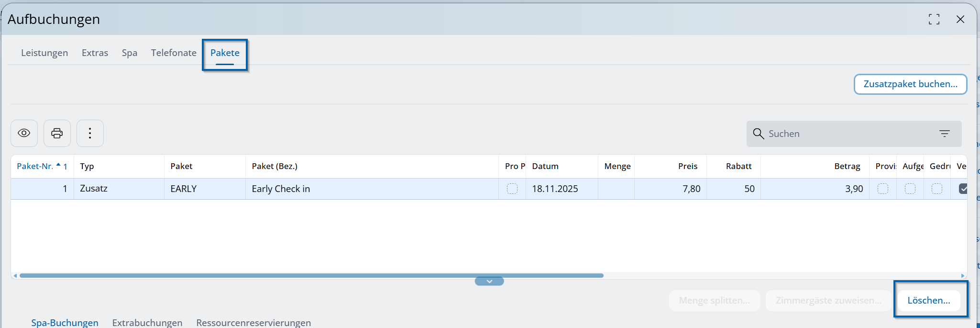Toggle the Pro P checkbox for Early Check in
The width and height of the screenshot is (980, 328).
(x=512, y=189)
